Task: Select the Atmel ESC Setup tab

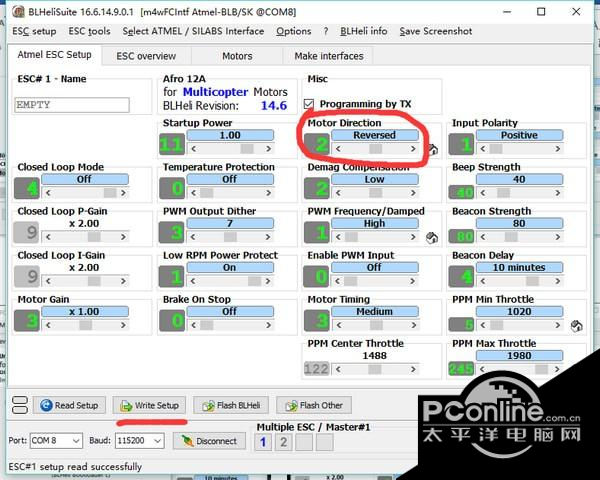Action: click(x=54, y=55)
